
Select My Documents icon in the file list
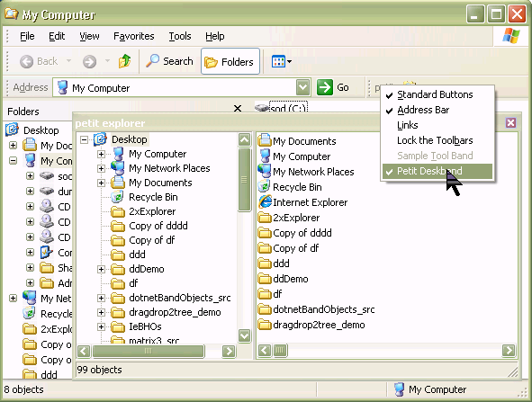pyautogui.click(x=265, y=140)
